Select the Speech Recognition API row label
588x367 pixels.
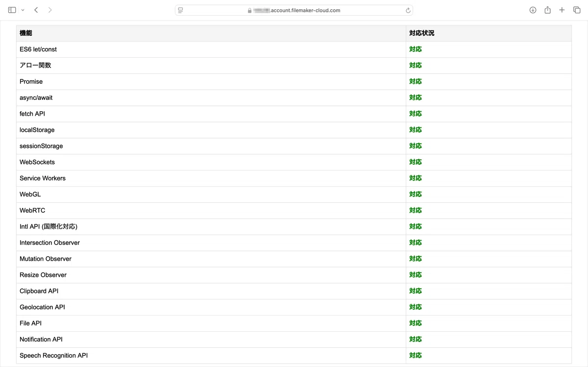point(54,356)
